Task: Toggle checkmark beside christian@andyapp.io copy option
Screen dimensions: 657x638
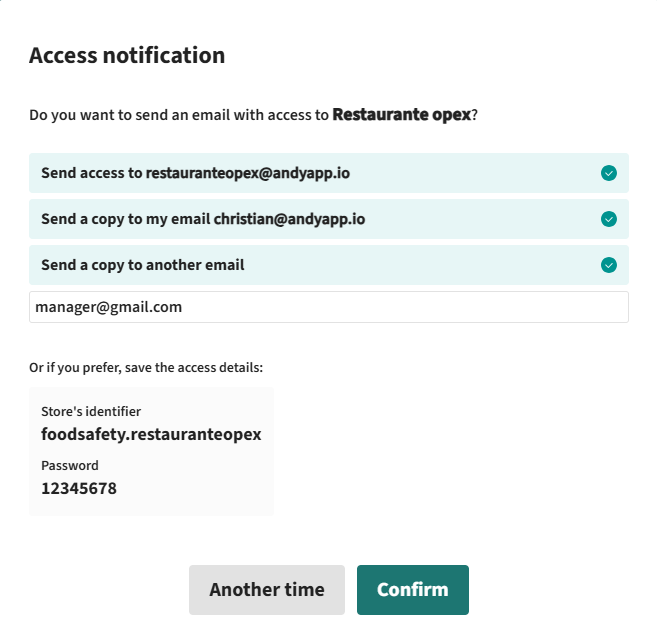Action: click(x=608, y=219)
